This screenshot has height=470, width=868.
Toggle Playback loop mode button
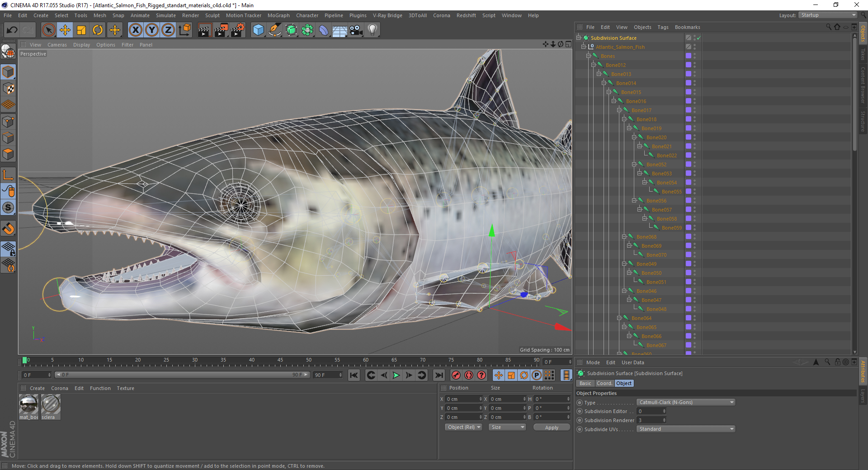coord(422,375)
